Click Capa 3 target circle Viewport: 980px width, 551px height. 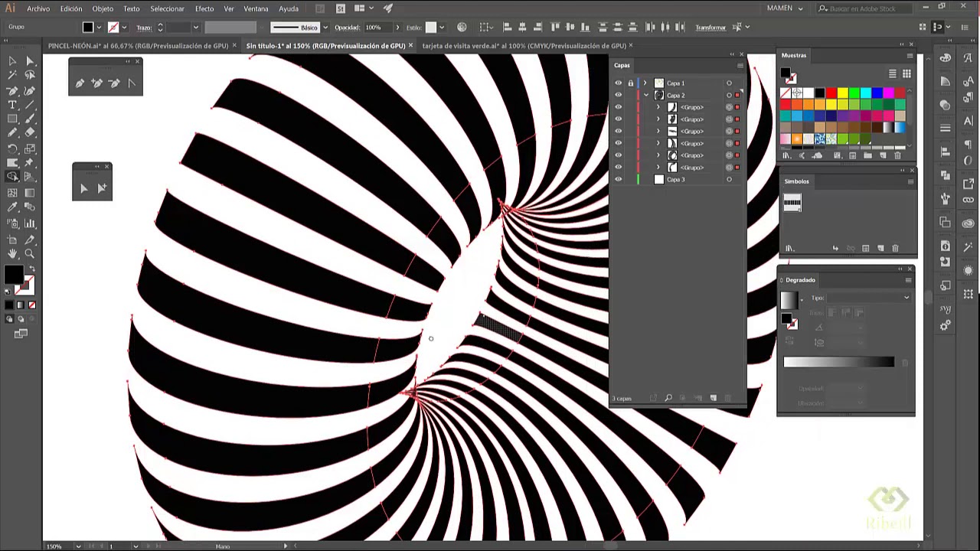[729, 180]
